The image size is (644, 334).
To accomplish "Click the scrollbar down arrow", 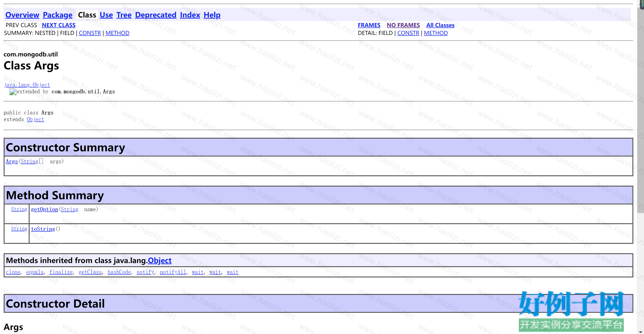I will coord(640,332).
